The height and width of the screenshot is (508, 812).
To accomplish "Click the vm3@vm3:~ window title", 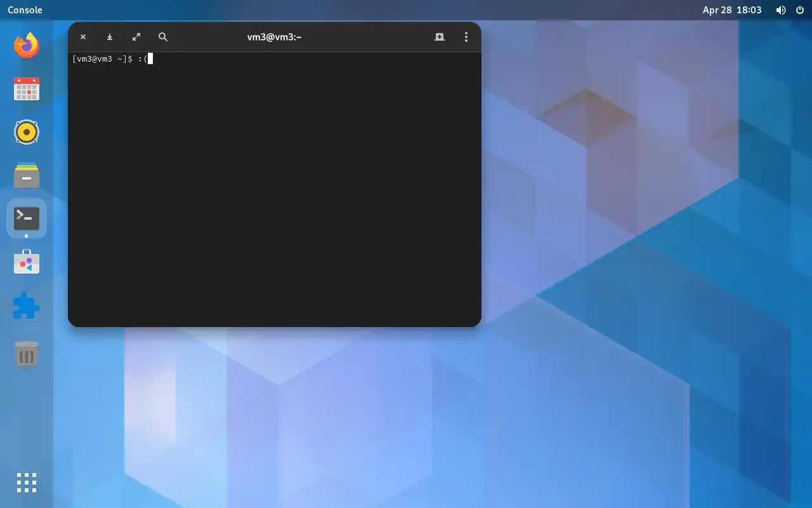I will pos(274,37).
